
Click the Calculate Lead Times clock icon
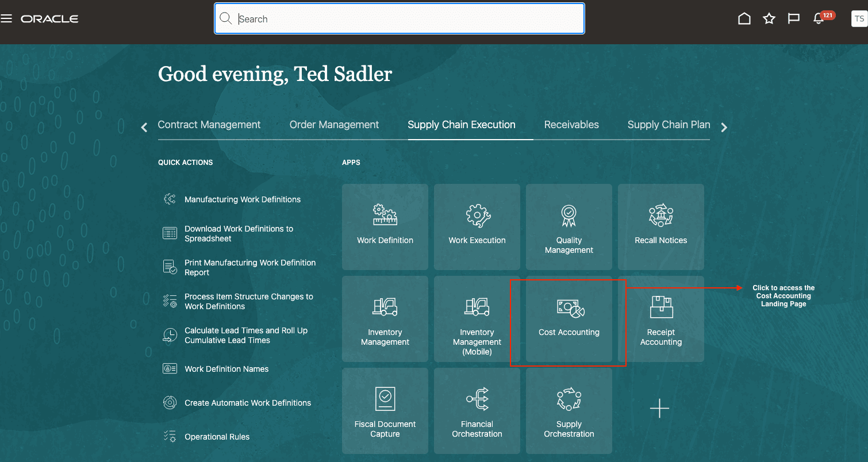[170, 335]
